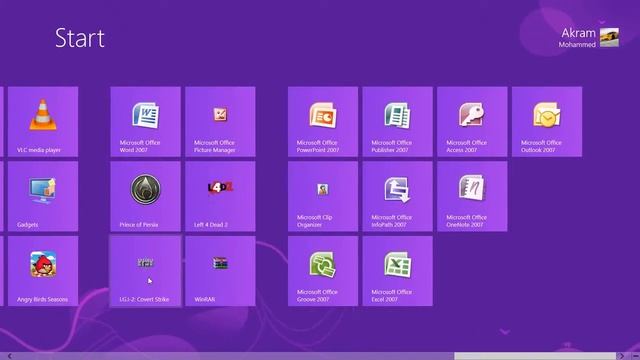This screenshot has height=360, width=640.
Task: Open Microsoft Office Groove 2007 tile
Action: pyautogui.click(x=323, y=271)
